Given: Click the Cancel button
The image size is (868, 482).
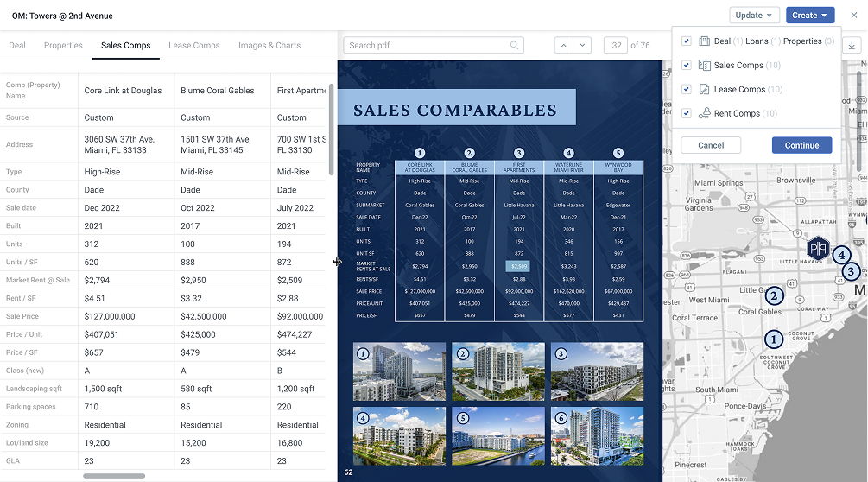Looking at the screenshot, I should click(711, 145).
